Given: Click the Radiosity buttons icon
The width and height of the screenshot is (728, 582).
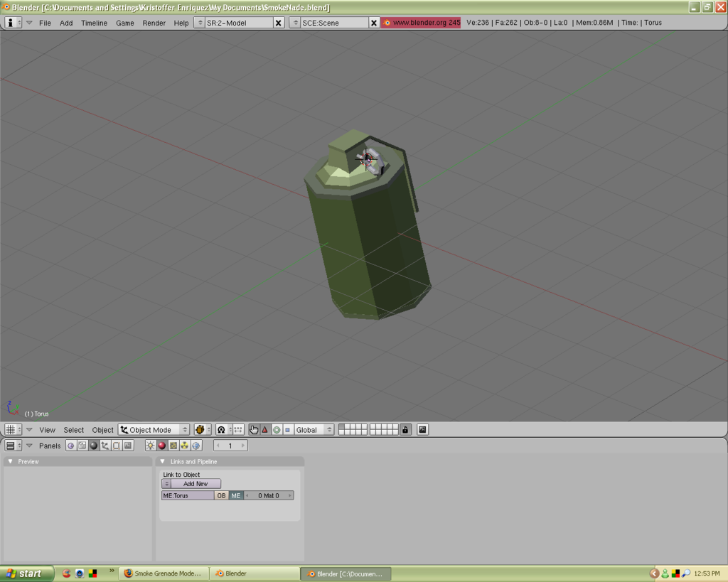Looking at the screenshot, I should 185,446.
